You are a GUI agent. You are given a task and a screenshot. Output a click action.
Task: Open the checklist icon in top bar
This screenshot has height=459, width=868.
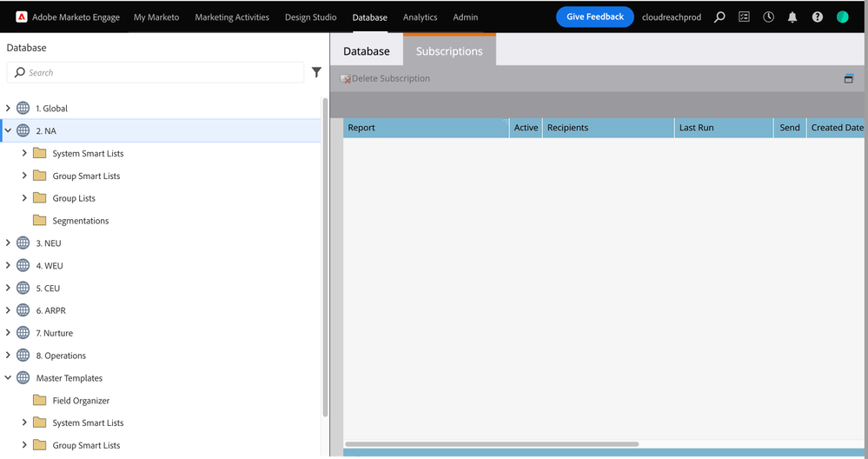click(x=744, y=17)
